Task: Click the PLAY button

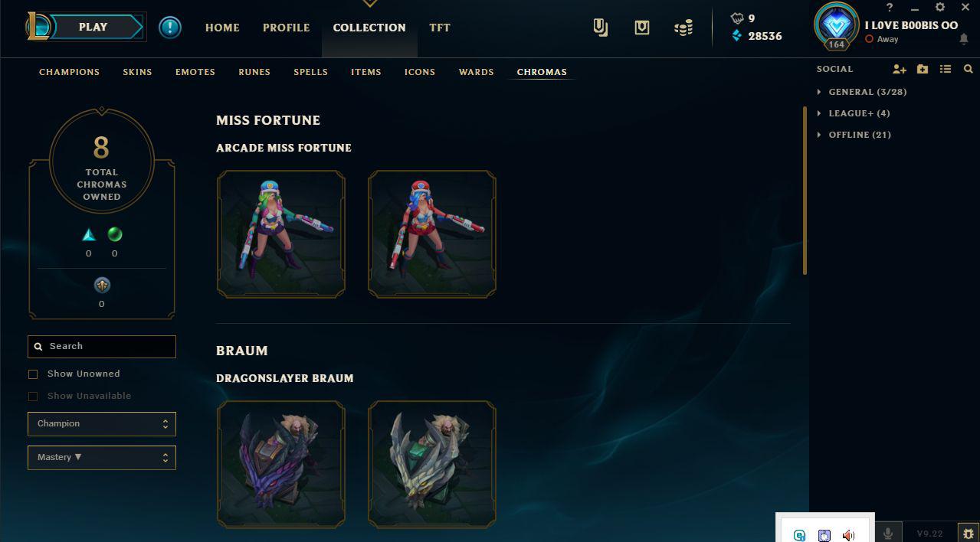Action: pos(93,27)
